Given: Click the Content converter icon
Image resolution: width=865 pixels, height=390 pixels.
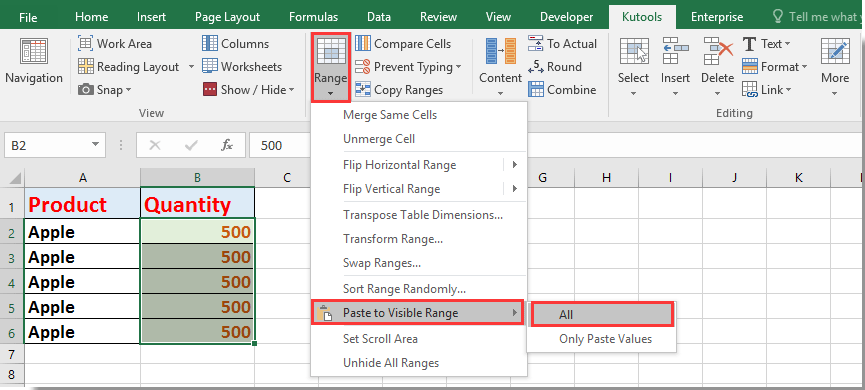Looking at the screenshot, I should click(500, 51).
